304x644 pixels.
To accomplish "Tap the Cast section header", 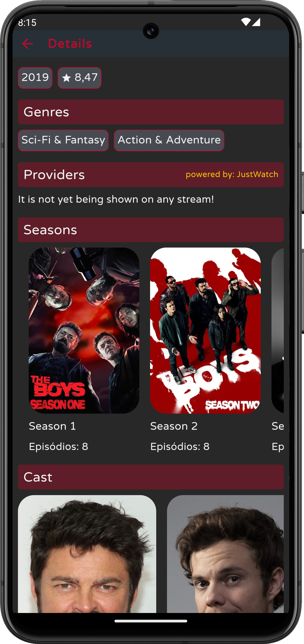I will 151,477.
